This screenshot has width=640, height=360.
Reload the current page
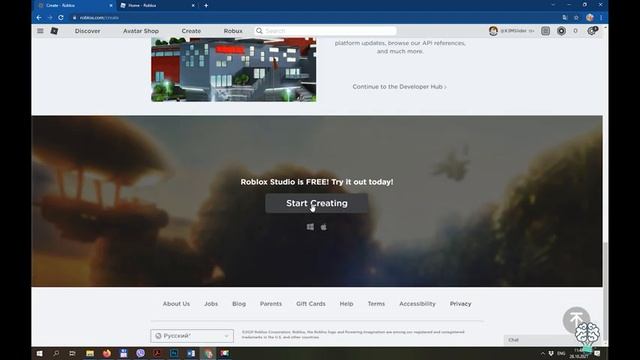61,18
